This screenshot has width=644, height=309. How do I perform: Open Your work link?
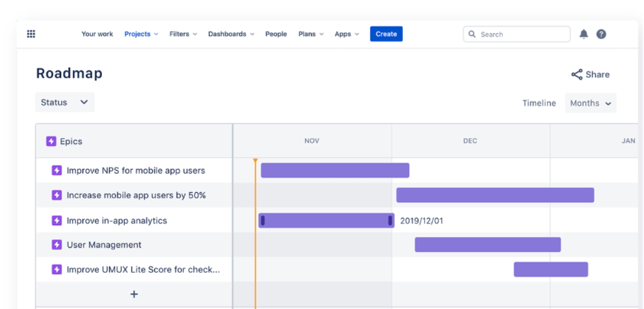pos(97,34)
